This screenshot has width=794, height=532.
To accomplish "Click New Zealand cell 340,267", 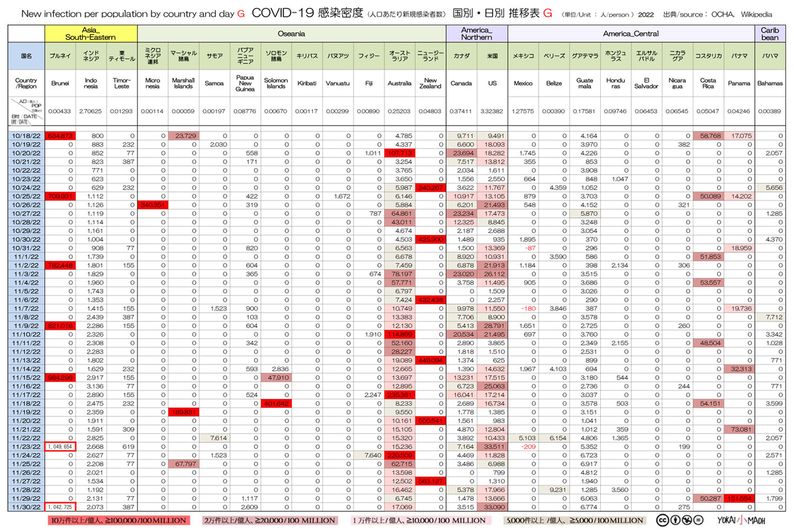I will click(431, 187).
